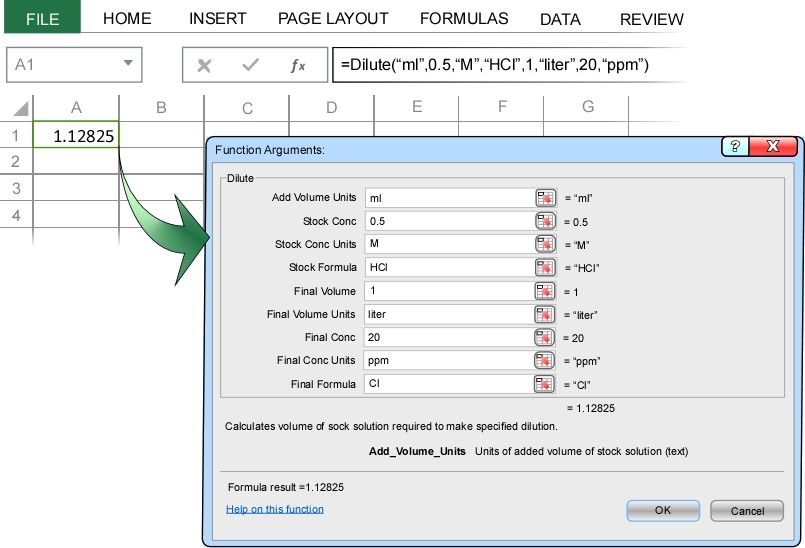This screenshot has width=805, height=548.
Task: Confirm the dialog with OK
Action: [663, 511]
